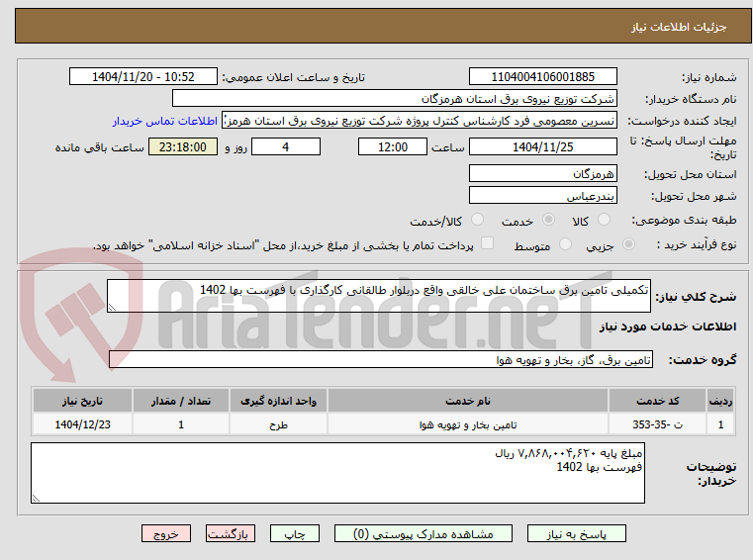Click the delivery city field بندرعباس
753x560 pixels.
pyautogui.click(x=542, y=196)
